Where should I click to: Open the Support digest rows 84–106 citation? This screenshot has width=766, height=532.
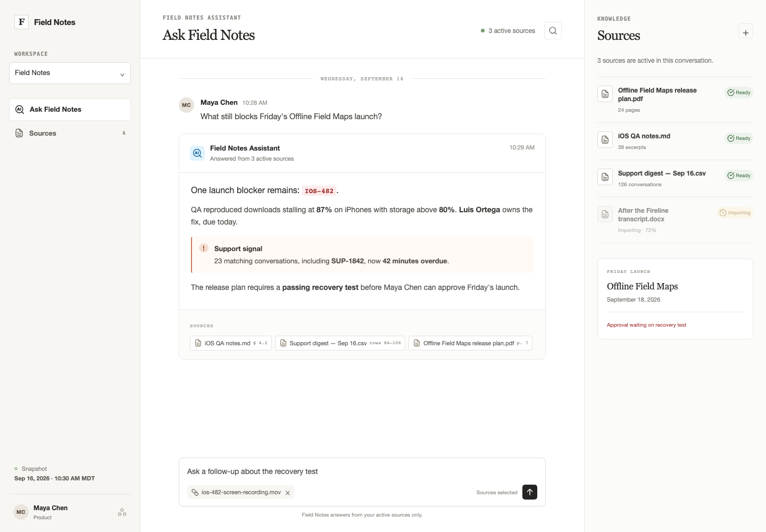pyautogui.click(x=340, y=343)
